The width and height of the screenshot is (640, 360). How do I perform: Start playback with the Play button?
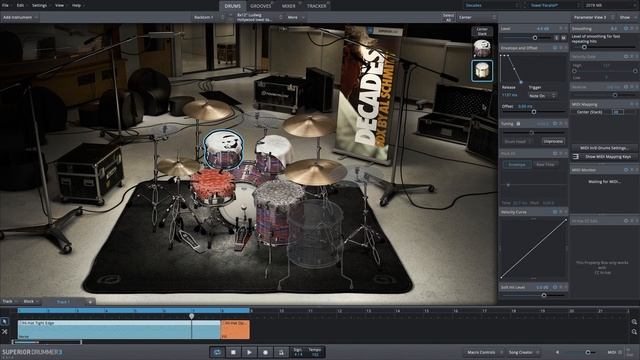pyautogui.click(x=249, y=352)
